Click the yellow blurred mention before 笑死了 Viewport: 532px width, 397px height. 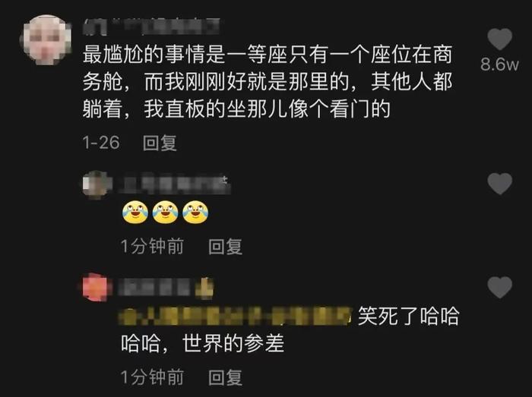click(x=235, y=316)
